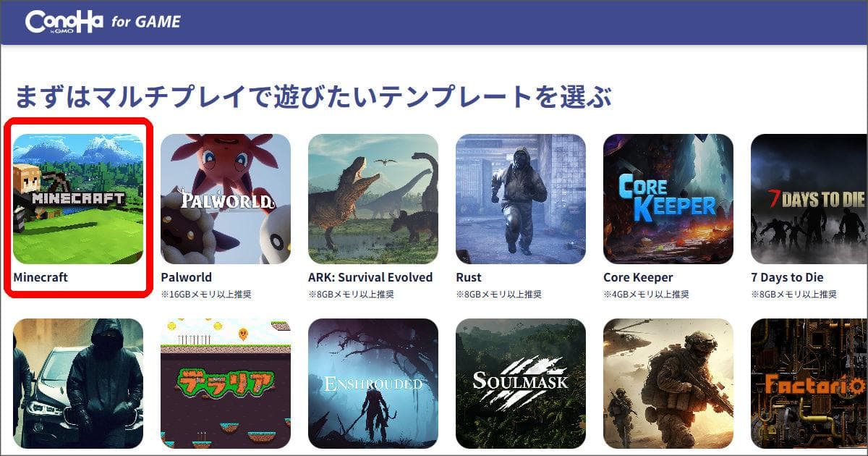Choose the Core Keeper template image
Viewport: 868px width, 456px height.
(x=668, y=199)
